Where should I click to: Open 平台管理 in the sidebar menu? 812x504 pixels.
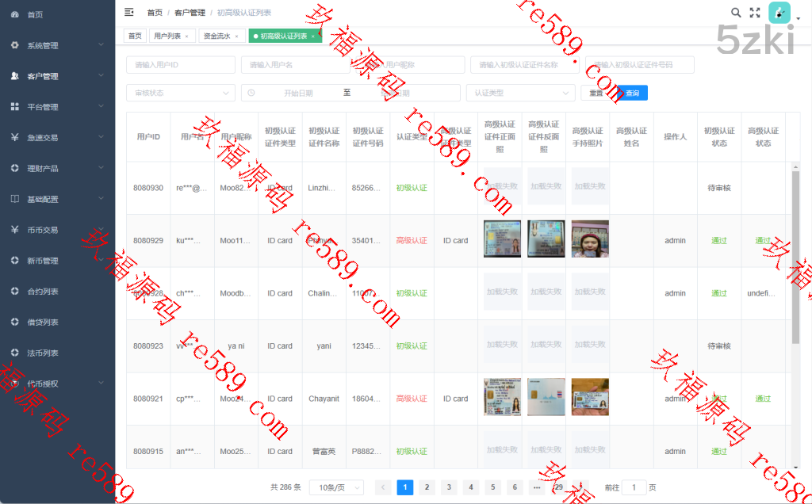tap(57, 107)
